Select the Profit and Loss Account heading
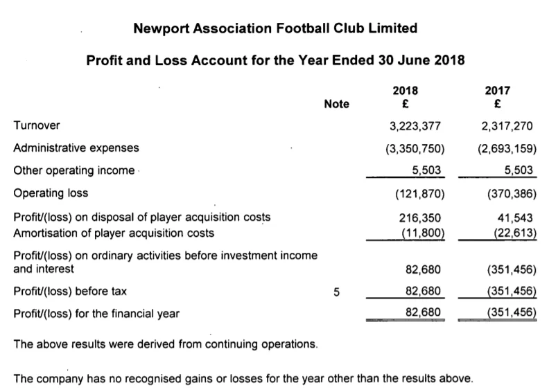The image size is (549, 392). coord(275,60)
